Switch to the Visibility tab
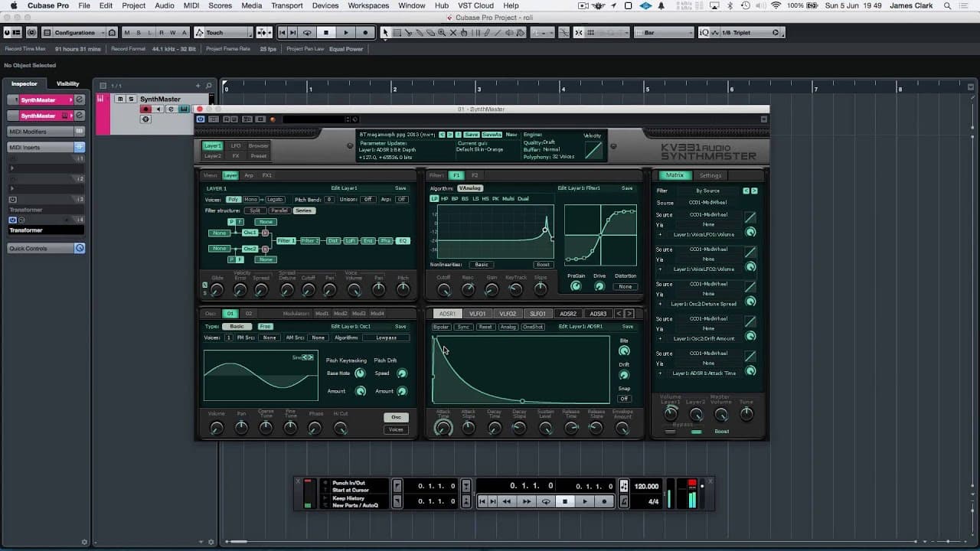 point(68,83)
